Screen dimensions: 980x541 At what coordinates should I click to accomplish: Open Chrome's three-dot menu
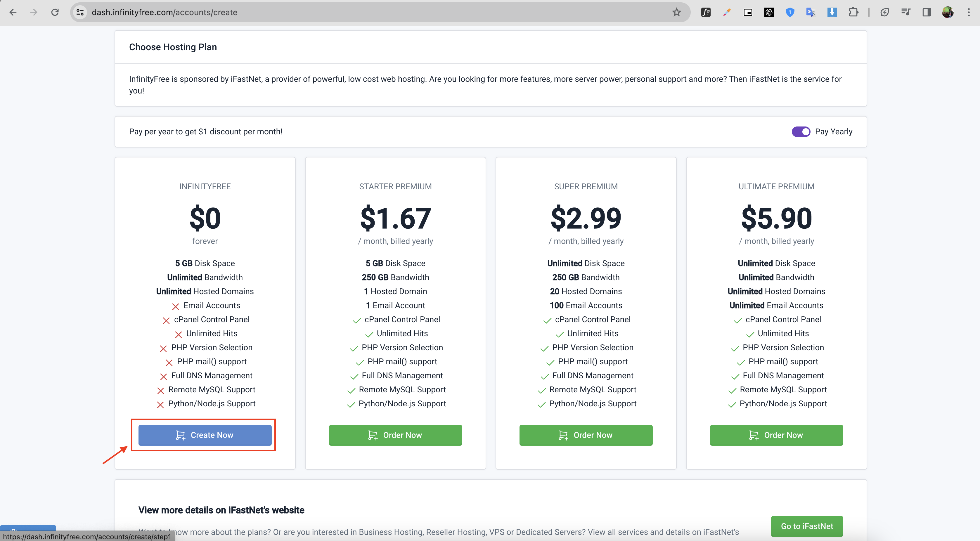[x=969, y=12]
